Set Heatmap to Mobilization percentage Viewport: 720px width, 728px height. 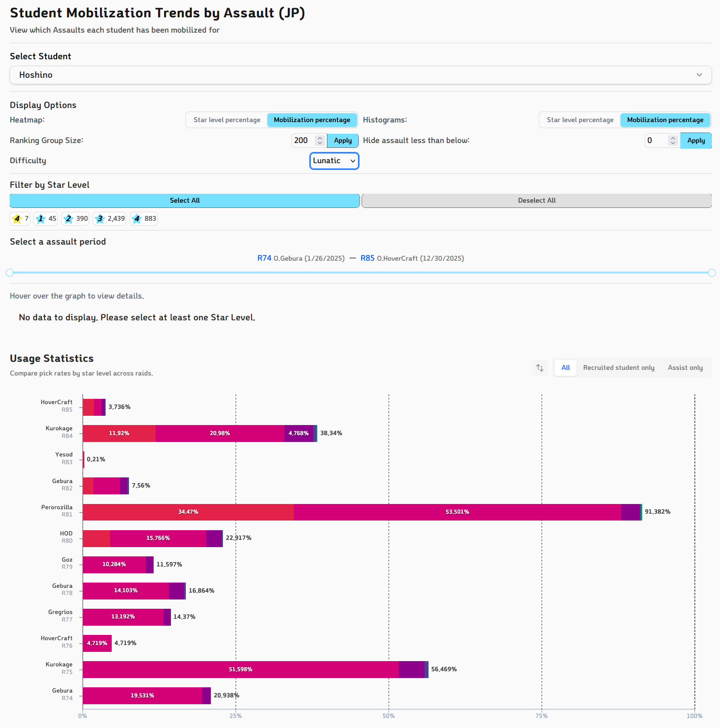(x=312, y=120)
